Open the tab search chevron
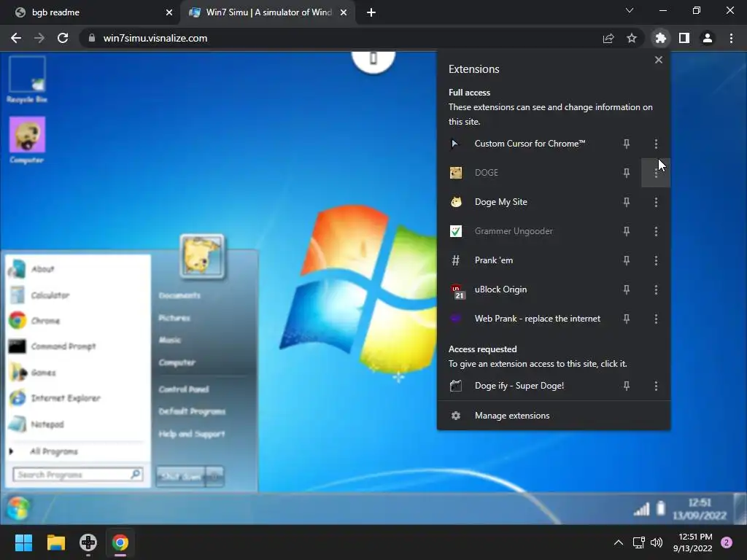747x560 pixels. 630,10
